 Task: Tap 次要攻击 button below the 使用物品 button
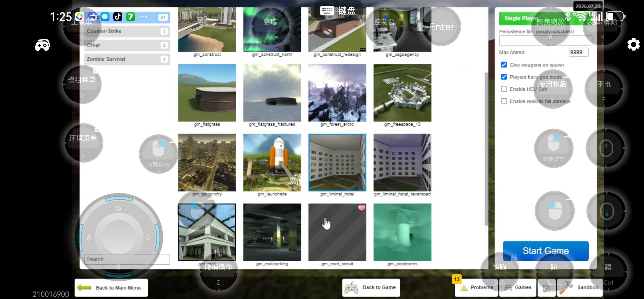tap(553, 148)
